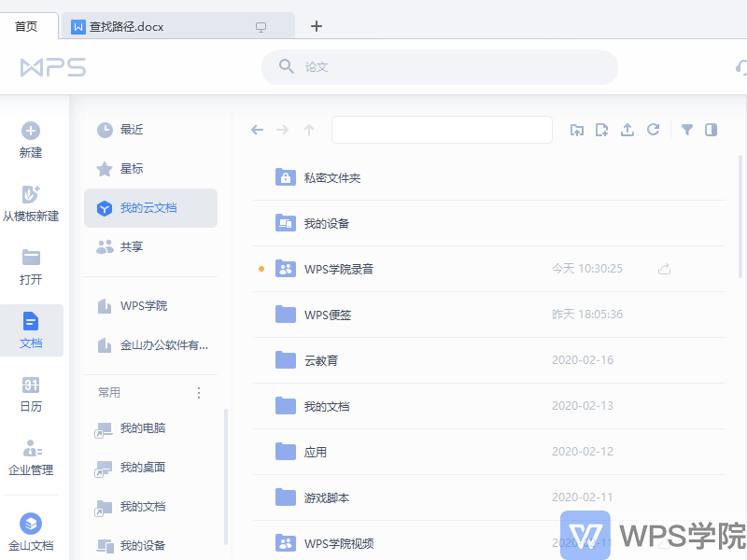Select 最近 in navigation list
Viewport: 747px width, 560px height.
click(x=150, y=130)
